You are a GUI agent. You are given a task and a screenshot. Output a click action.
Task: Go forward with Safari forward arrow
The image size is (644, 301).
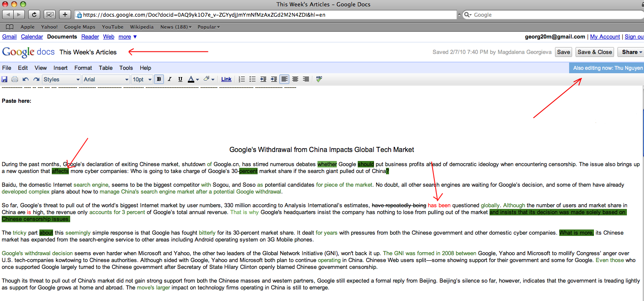click(20, 15)
